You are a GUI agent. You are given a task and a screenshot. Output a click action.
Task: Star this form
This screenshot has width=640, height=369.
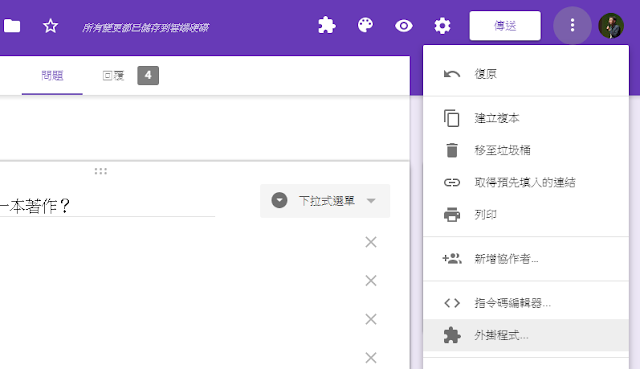[51, 26]
